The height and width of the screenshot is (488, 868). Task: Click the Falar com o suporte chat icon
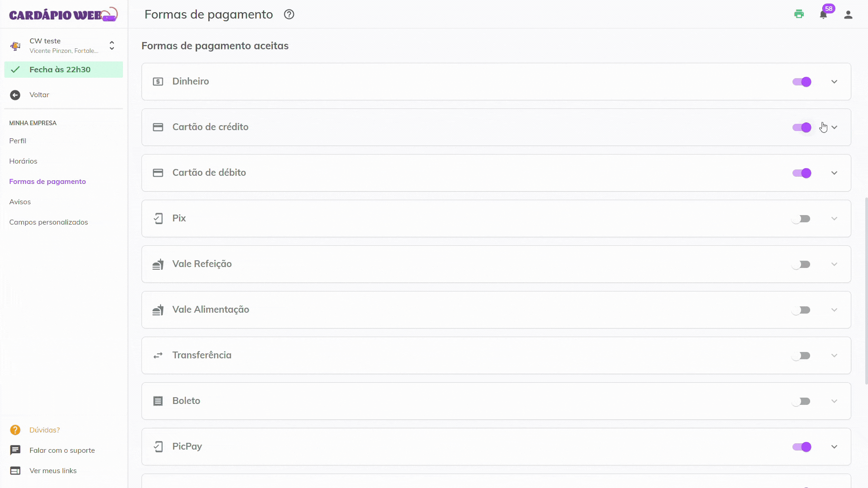pyautogui.click(x=15, y=450)
